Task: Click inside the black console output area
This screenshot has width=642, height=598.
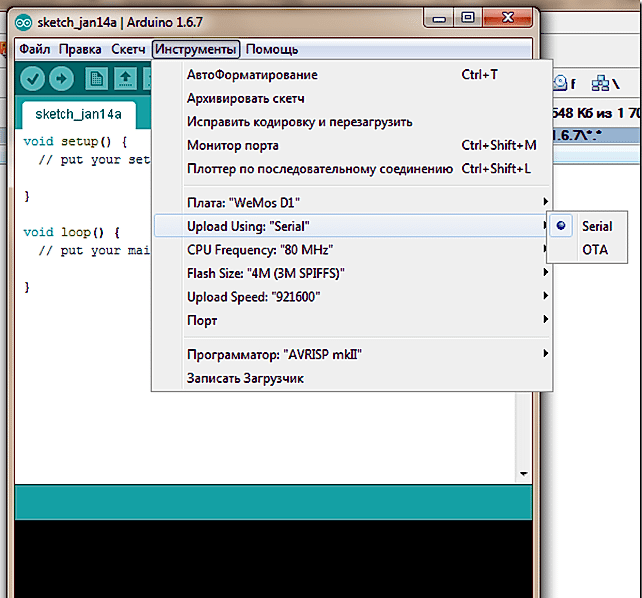Action: click(270, 558)
